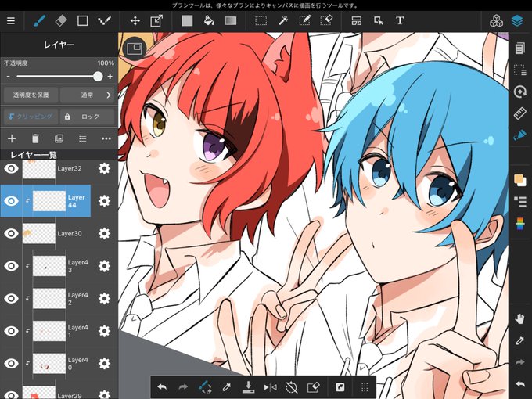Delete layer with trash icon

tap(35, 138)
